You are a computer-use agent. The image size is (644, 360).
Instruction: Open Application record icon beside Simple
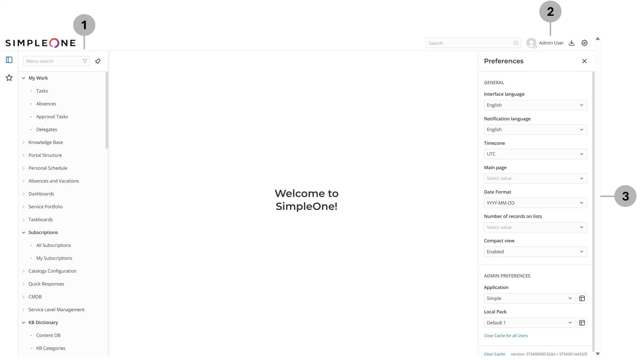582,298
